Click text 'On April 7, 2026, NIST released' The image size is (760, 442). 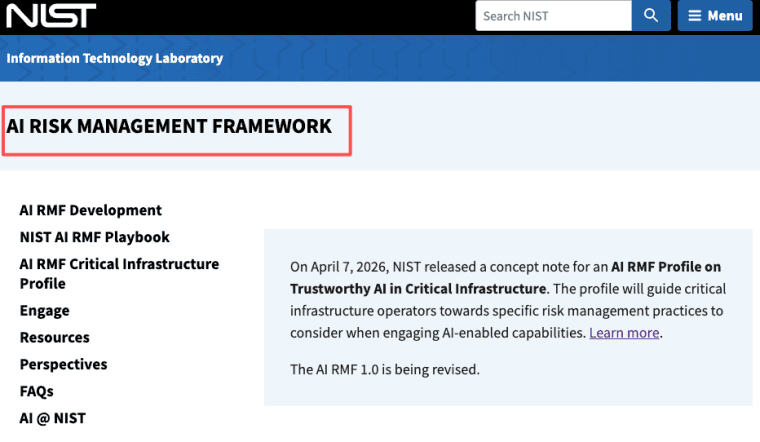pos(383,267)
